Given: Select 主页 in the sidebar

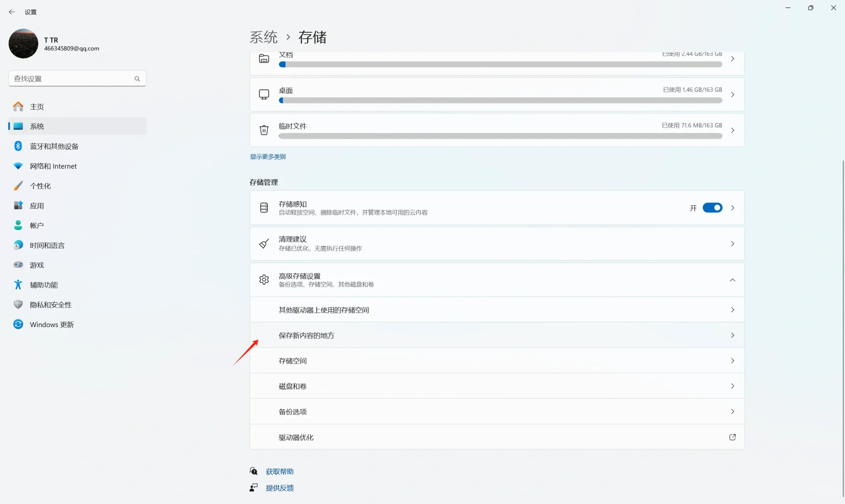Looking at the screenshot, I should [36, 106].
